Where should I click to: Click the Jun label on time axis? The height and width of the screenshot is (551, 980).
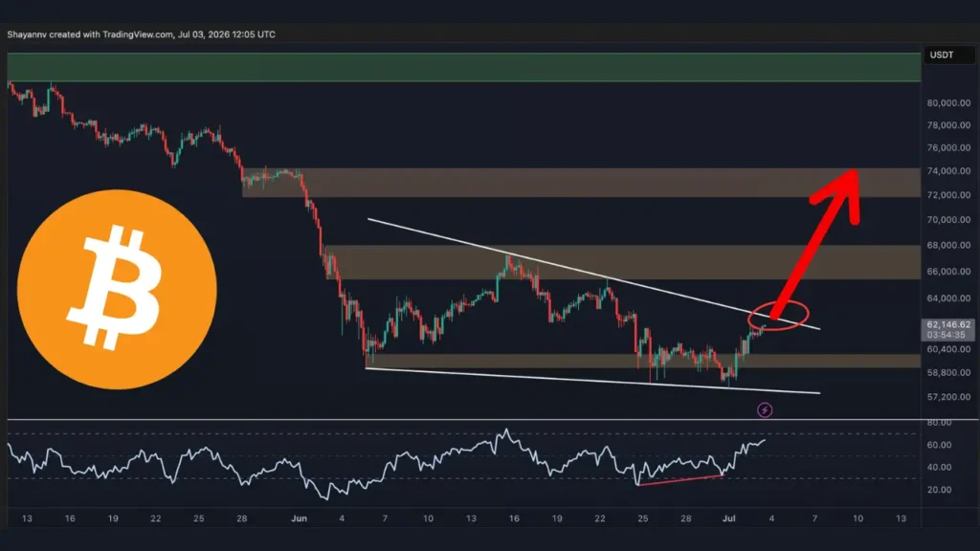(299, 518)
